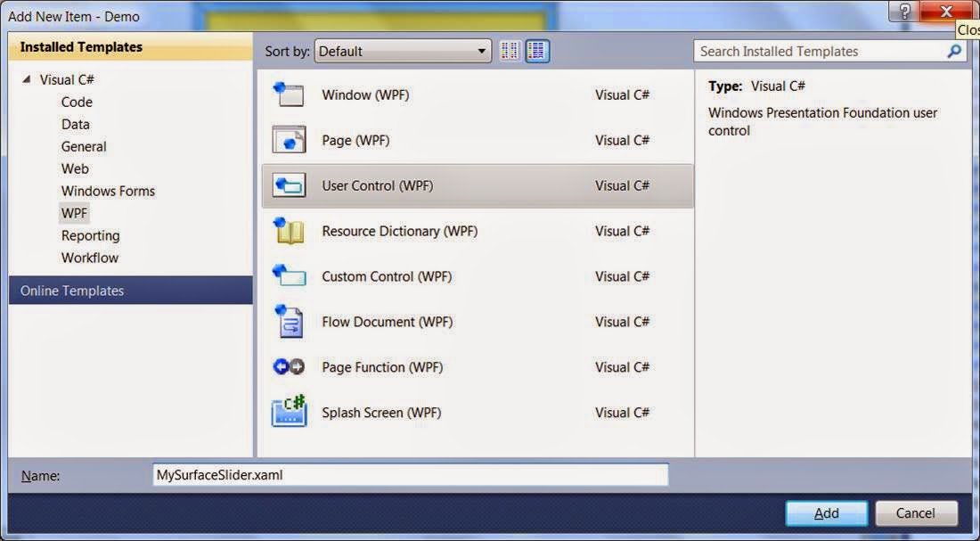Switch to small icons view
980x541 pixels.
pyautogui.click(x=510, y=51)
